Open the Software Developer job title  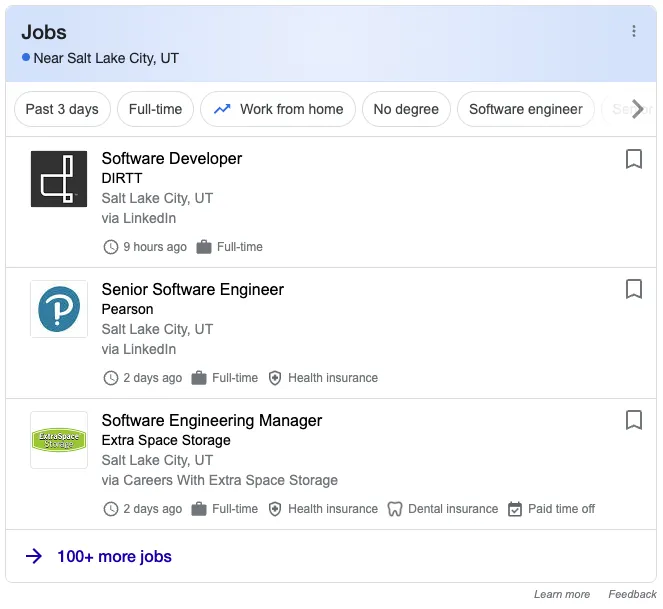(x=172, y=159)
